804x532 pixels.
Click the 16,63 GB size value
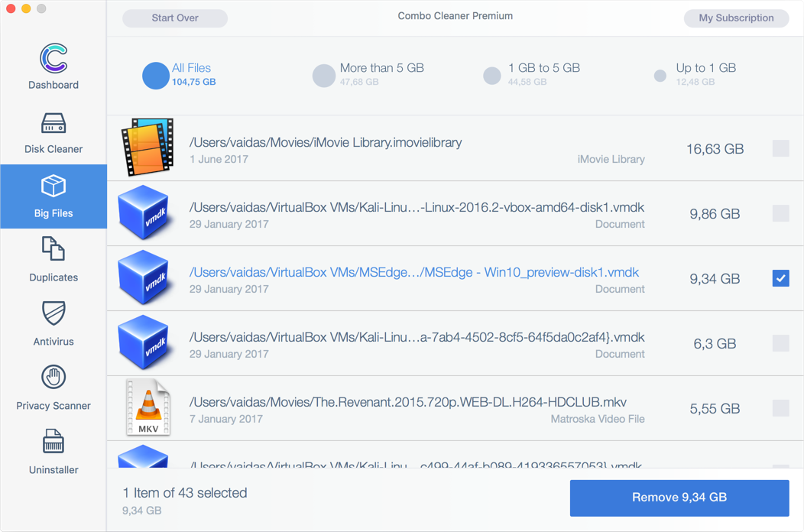coord(715,149)
